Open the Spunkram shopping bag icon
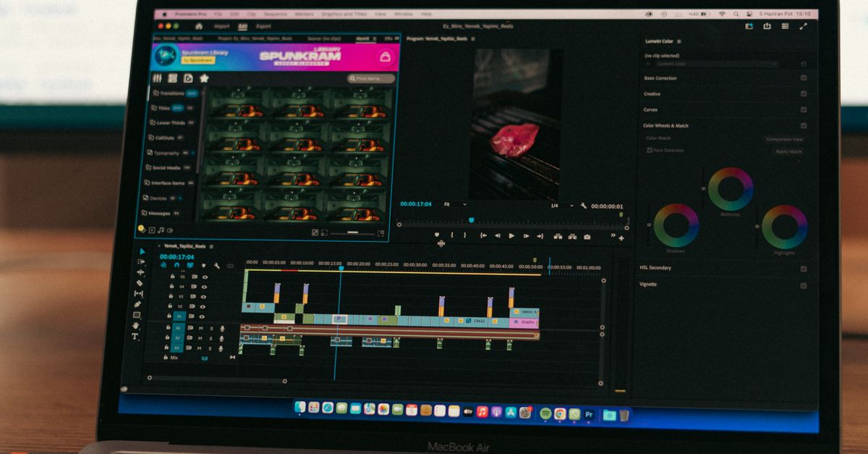 point(386,56)
